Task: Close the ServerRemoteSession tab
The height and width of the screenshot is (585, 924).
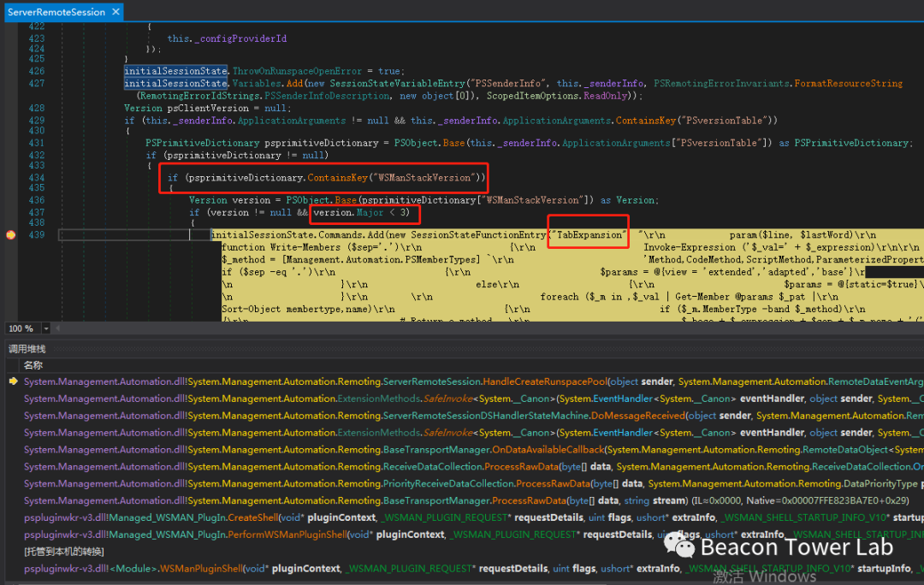Action: pos(115,13)
